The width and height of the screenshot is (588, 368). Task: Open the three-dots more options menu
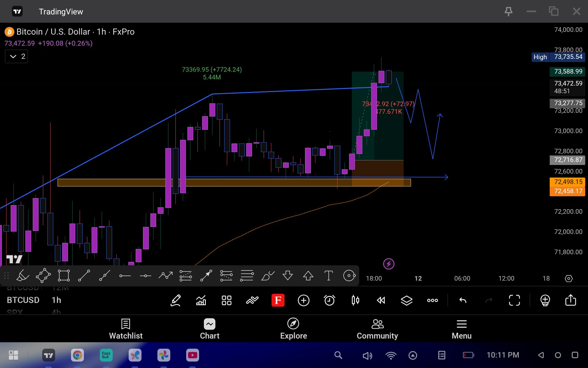pos(432,300)
